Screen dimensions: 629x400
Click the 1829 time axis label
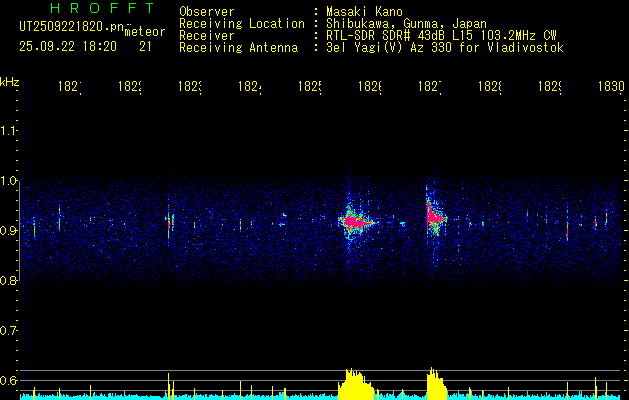coord(550,86)
